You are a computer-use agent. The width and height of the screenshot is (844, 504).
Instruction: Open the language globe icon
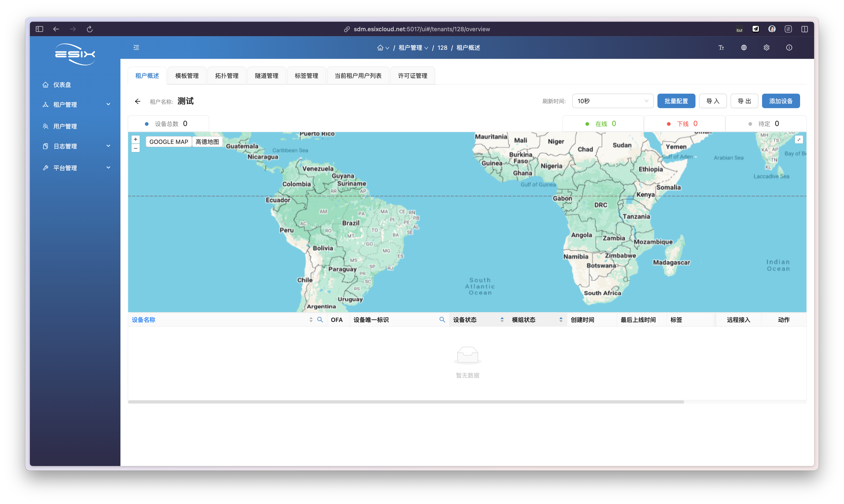(744, 48)
